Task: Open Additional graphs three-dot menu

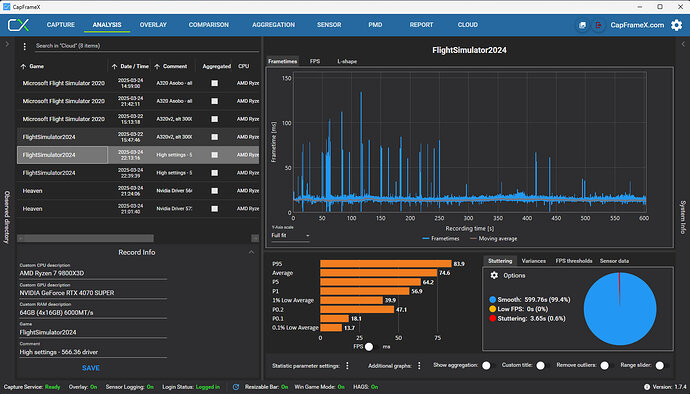Action: click(x=419, y=366)
